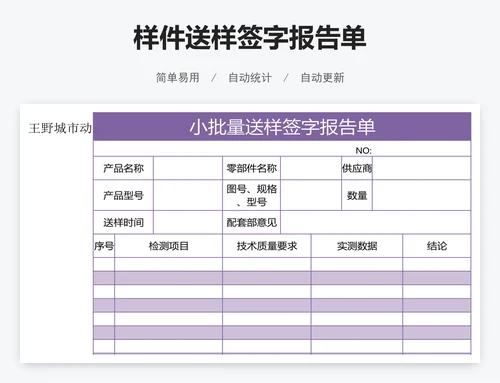Select the 零部件名称 label cell
This screenshot has height=383, width=500.
pyautogui.click(x=252, y=168)
